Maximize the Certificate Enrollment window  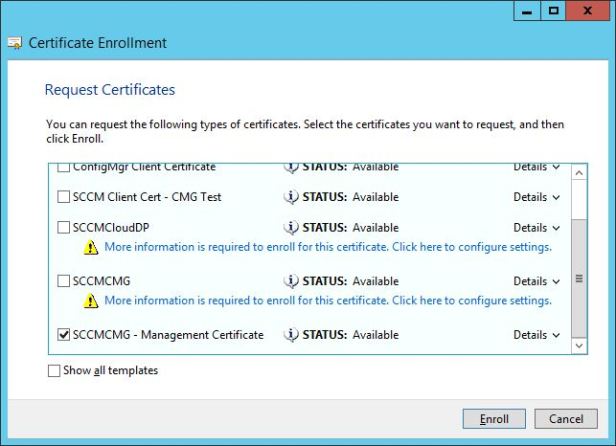coord(553,11)
